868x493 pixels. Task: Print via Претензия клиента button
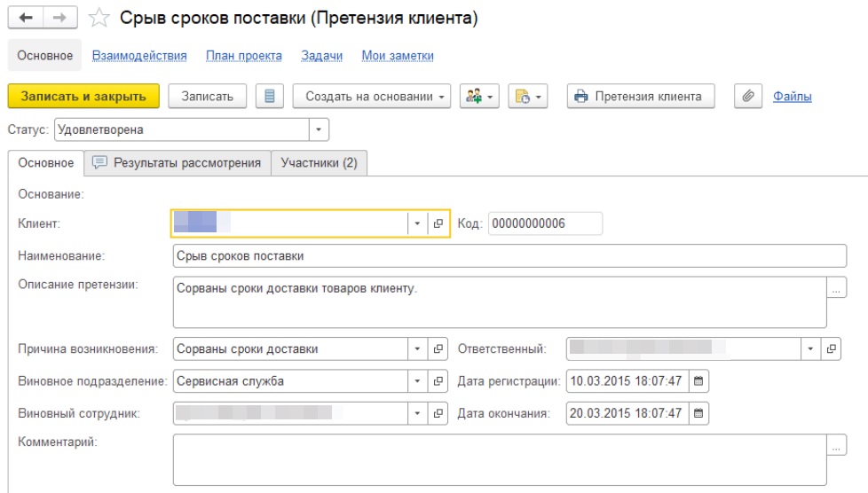[x=640, y=97]
